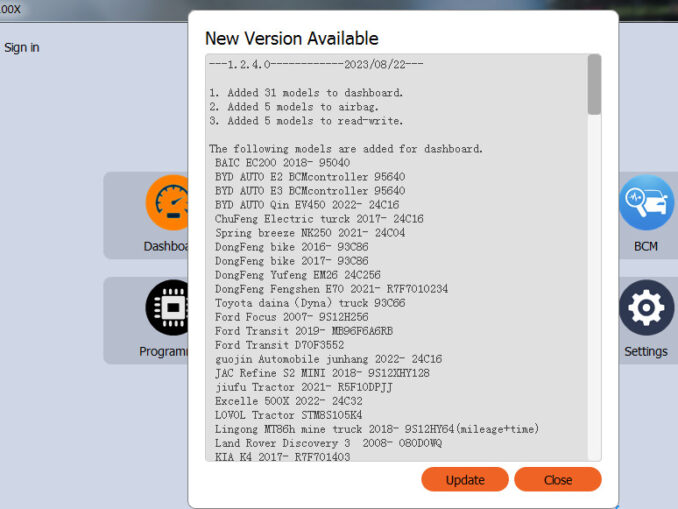Viewport: 678px width, 509px height.
Task: Select the Programmer tile label
Action: click(165, 352)
